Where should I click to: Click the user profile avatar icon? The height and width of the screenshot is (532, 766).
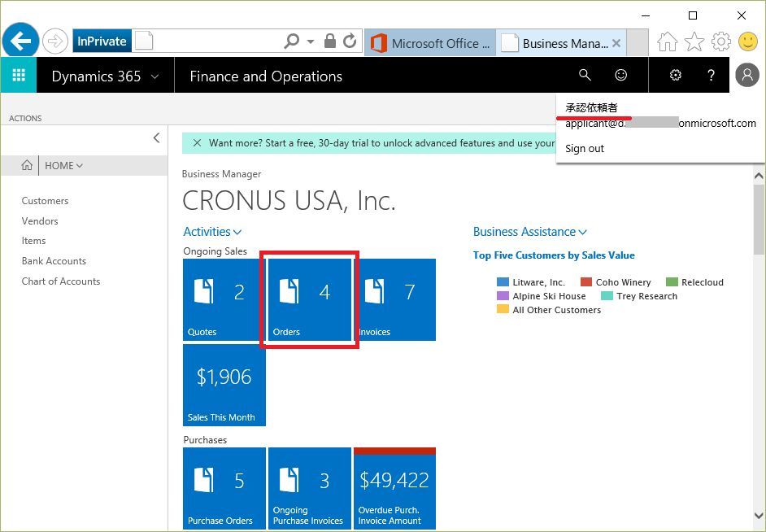tap(747, 75)
